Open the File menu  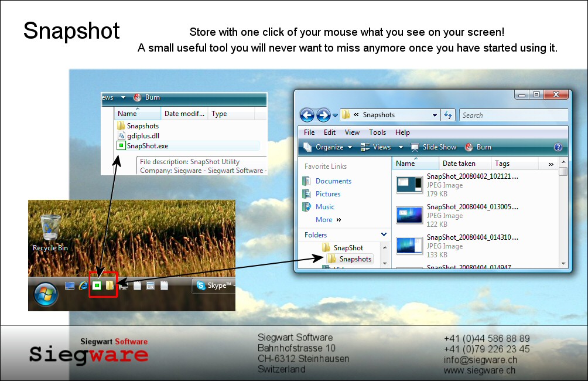[x=309, y=132]
